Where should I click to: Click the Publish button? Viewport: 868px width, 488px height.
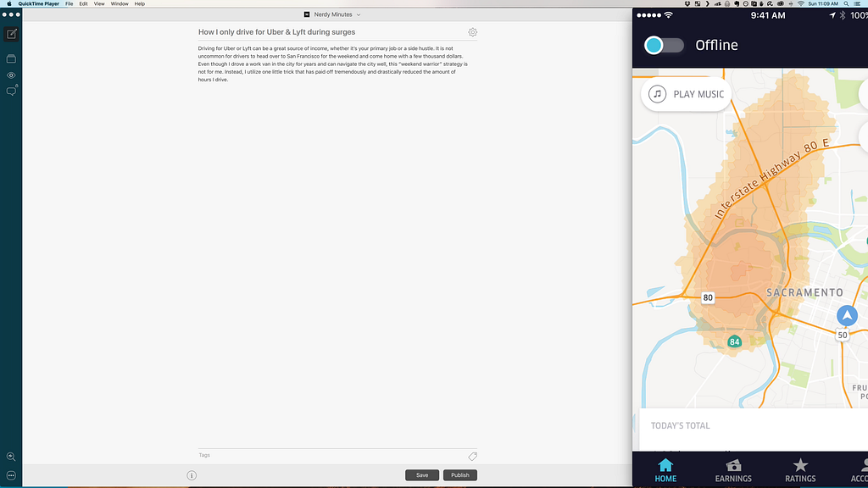click(x=460, y=475)
